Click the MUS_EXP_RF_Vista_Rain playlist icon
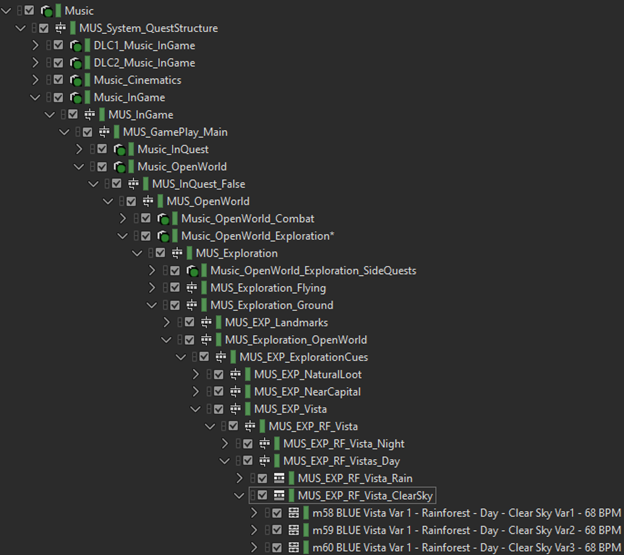 (279, 478)
